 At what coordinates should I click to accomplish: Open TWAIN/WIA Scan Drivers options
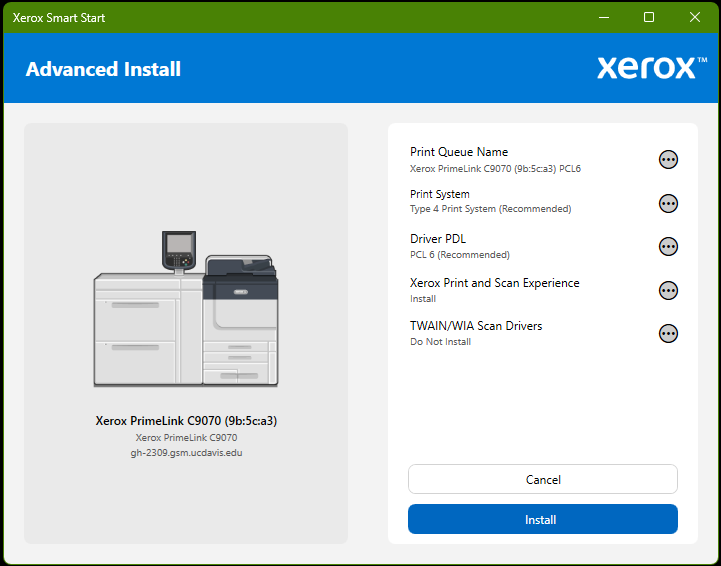tap(668, 333)
